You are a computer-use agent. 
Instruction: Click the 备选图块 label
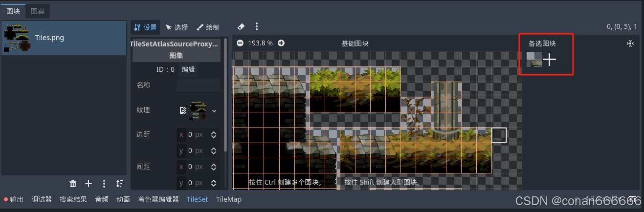point(542,43)
